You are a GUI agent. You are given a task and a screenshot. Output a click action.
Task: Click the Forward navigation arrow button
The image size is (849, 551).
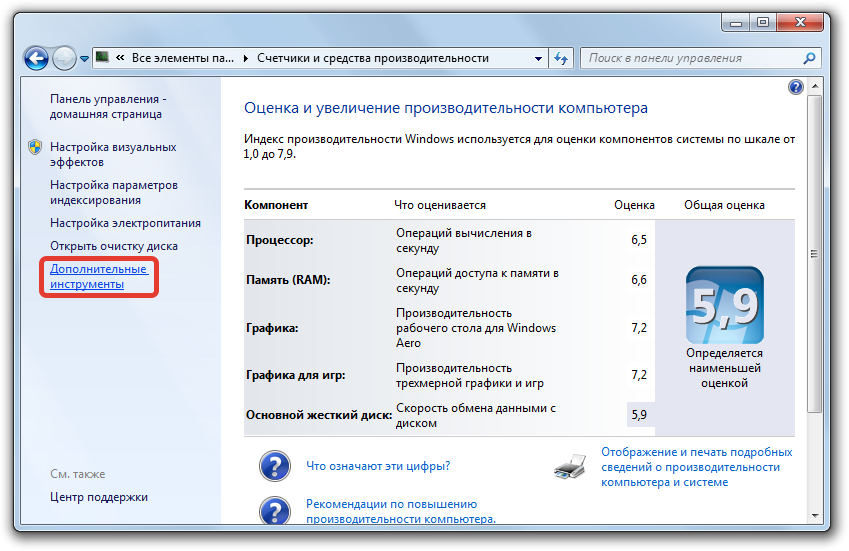coord(65,58)
